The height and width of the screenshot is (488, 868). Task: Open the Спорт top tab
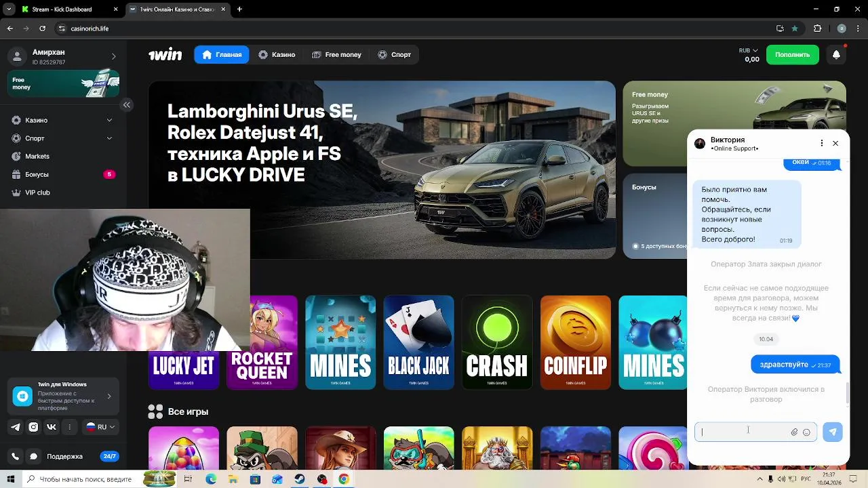(x=395, y=55)
